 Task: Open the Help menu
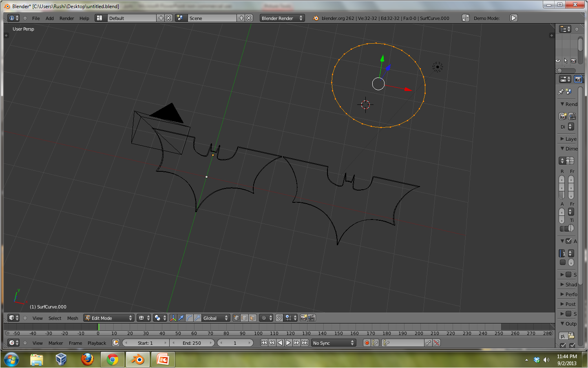pos(84,18)
